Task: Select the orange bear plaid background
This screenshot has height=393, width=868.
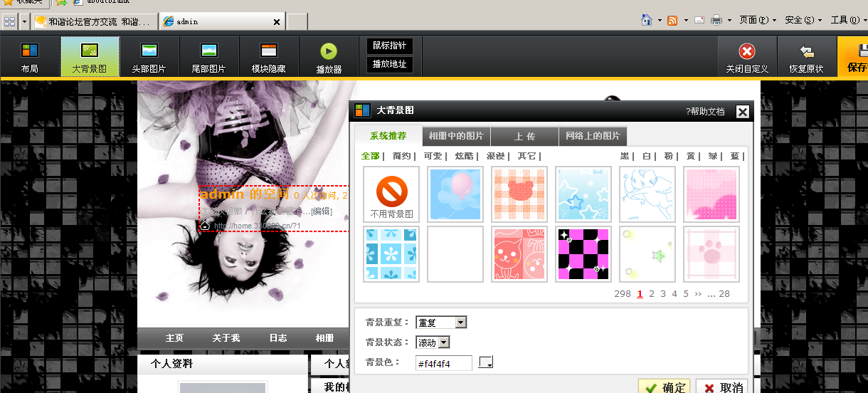Action: pyautogui.click(x=519, y=194)
